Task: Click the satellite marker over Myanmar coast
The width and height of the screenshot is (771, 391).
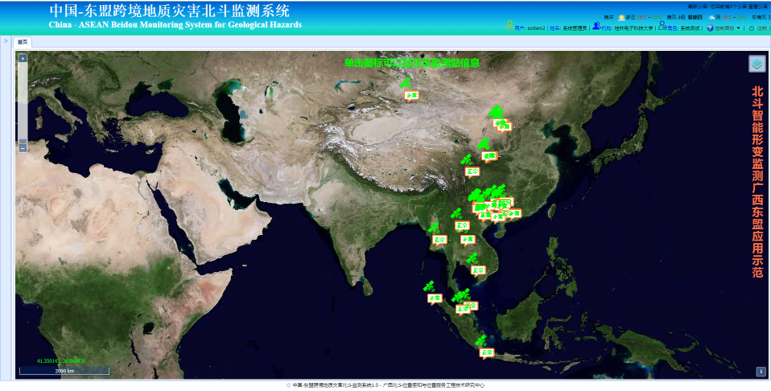Action: (434, 228)
